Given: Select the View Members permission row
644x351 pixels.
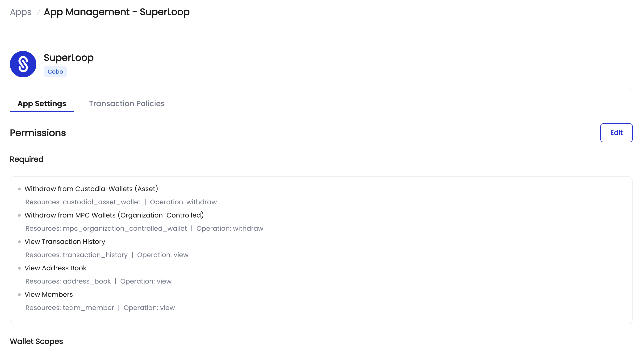Looking at the screenshot, I should pyautogui.click(x=49, y=294).
